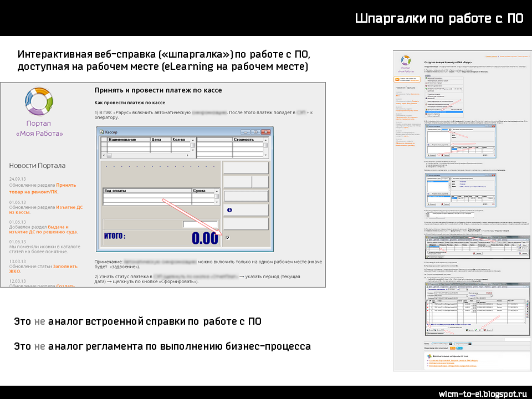Click the orange envelope feedback box in right preview

click(407, 79)
